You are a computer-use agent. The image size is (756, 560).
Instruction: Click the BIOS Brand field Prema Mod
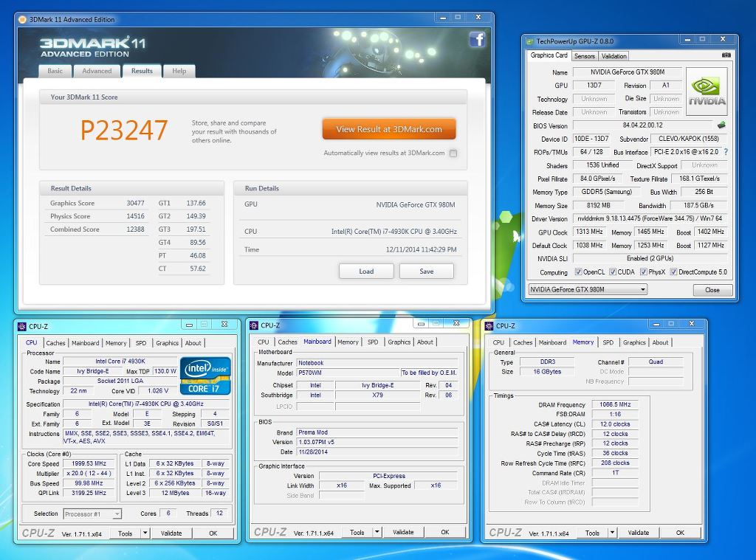[377, 432]
